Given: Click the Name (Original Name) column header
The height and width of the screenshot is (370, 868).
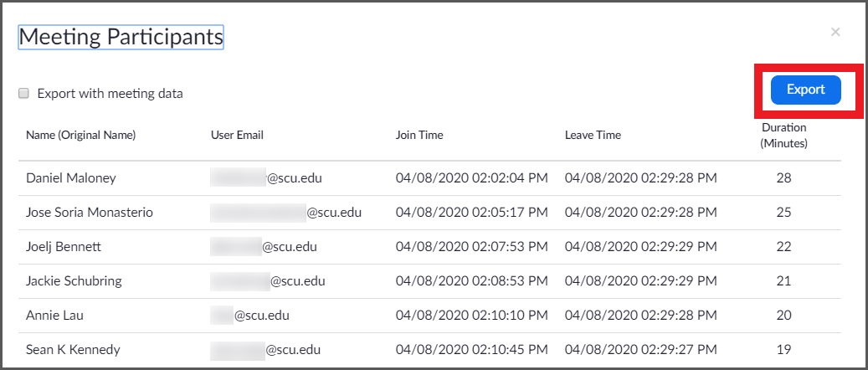Looking at the screenshot, I should tap(80, 135).
